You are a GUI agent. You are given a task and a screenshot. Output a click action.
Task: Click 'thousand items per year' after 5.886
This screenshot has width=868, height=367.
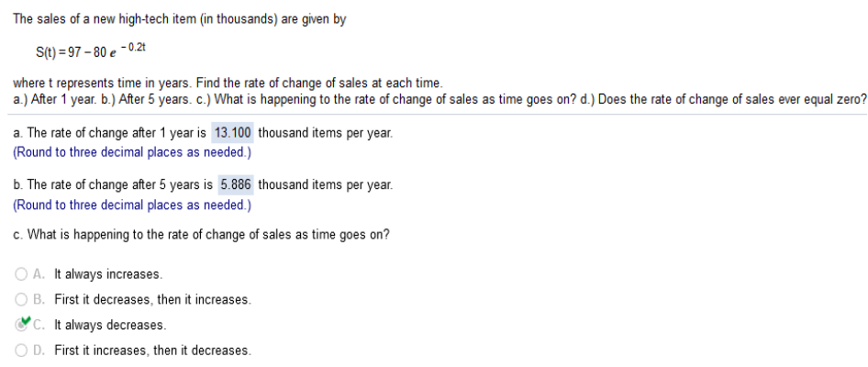[326, 185]
